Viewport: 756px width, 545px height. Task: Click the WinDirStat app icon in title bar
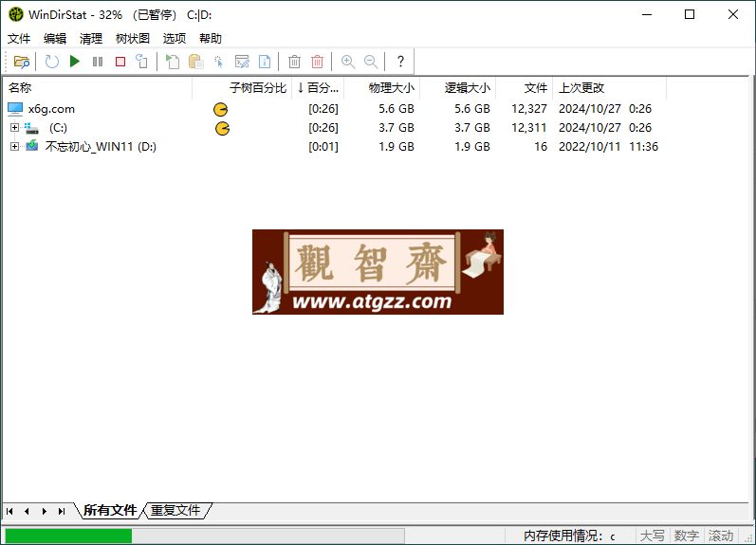pos(16,14)
